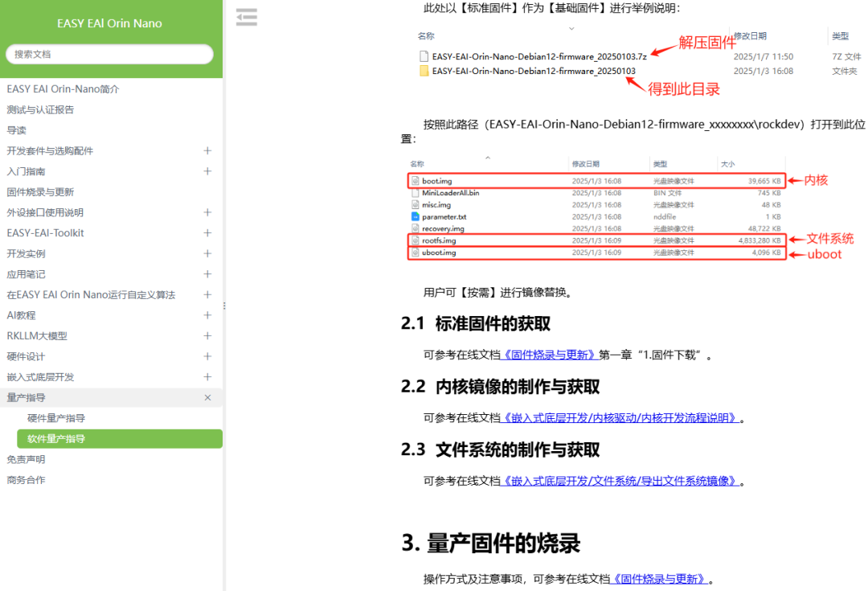Expand the RKLLM大模型 plus icon
Viewport: 868px width, 591px height.
tap(207, 335)
